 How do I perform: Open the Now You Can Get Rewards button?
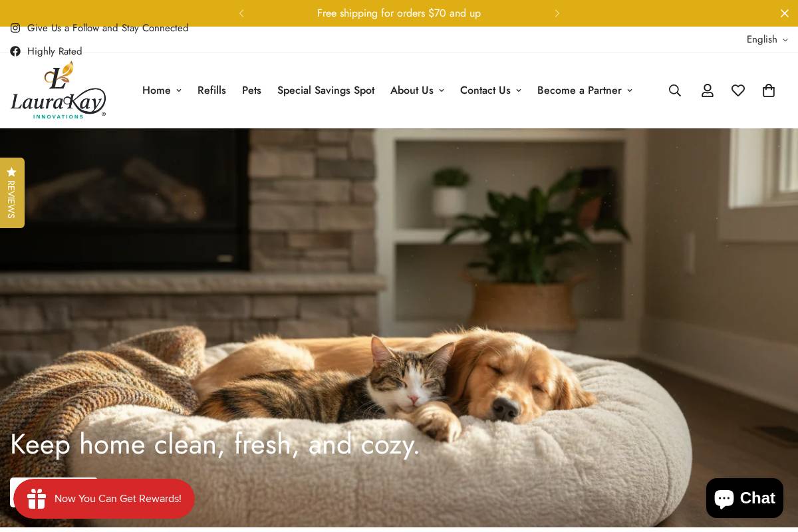(104, 499)
